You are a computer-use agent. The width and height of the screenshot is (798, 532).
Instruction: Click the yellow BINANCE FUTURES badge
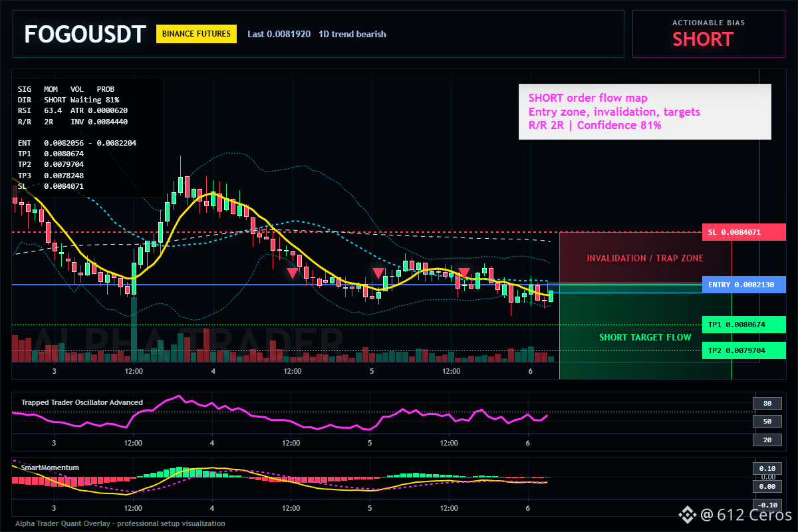pyautogui.click(x=197, y=34)
